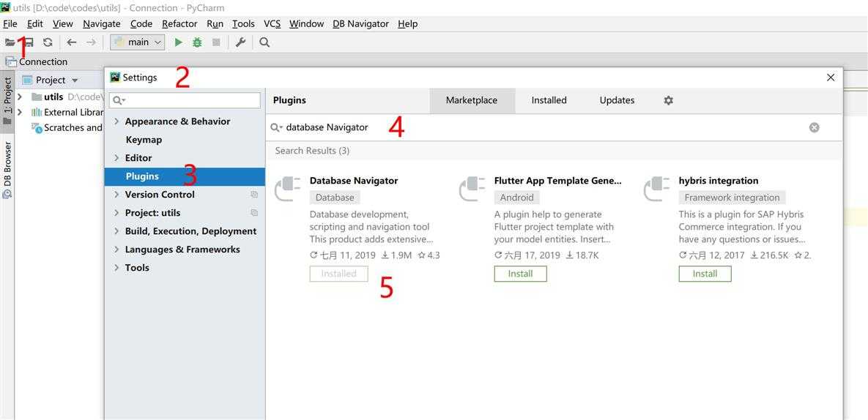The height and width of the screenshot is (420, 868).
Task: Open the Edit menu
Action: [35, 23]
